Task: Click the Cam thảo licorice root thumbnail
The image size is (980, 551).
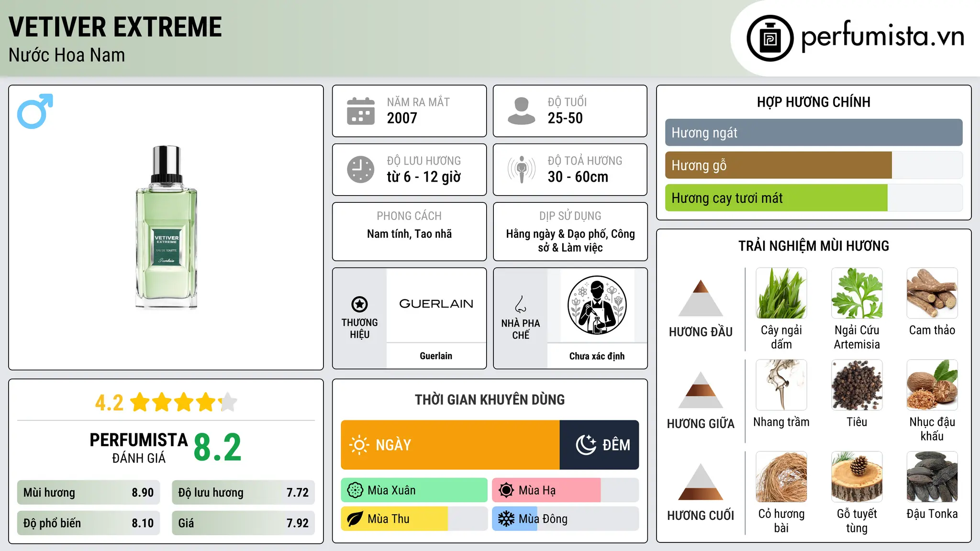Action: (932, 293)
